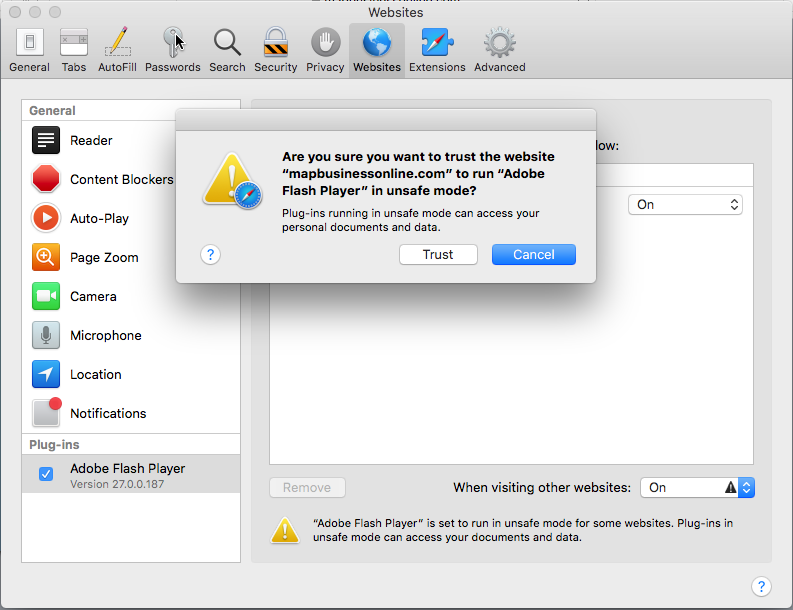Click the disabled Remove button
This screenshot has width=793, height=610.
coord(307,487)
